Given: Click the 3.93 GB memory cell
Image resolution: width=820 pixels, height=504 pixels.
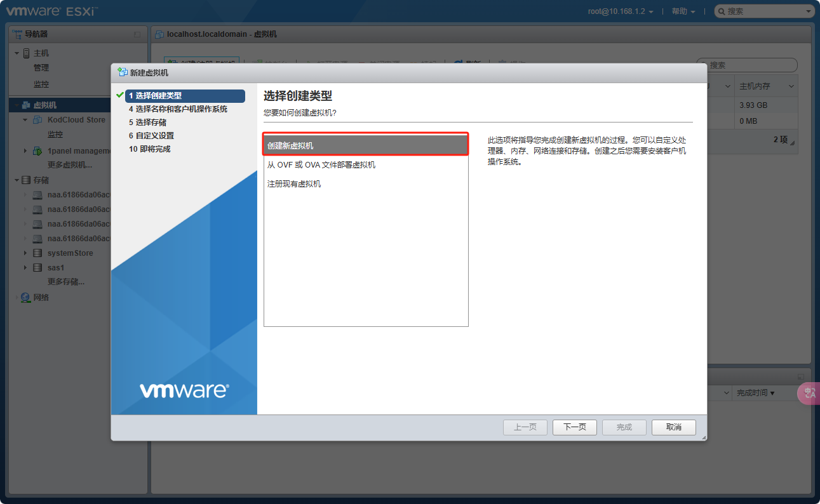Looking at the screenshot, I should pos(753,105).
